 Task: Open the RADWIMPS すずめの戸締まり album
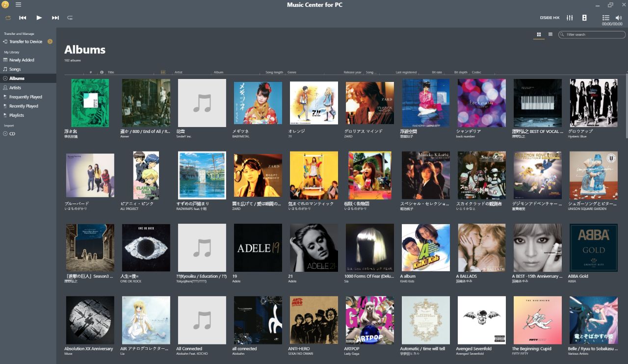202,175
